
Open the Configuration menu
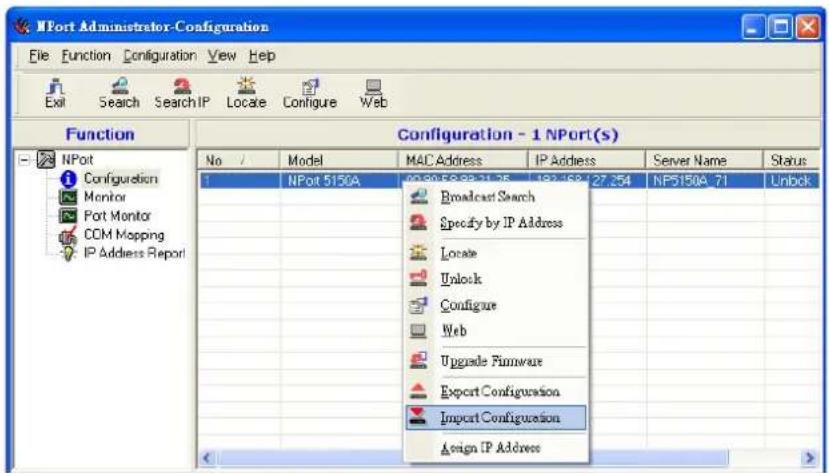pos(160,55)
